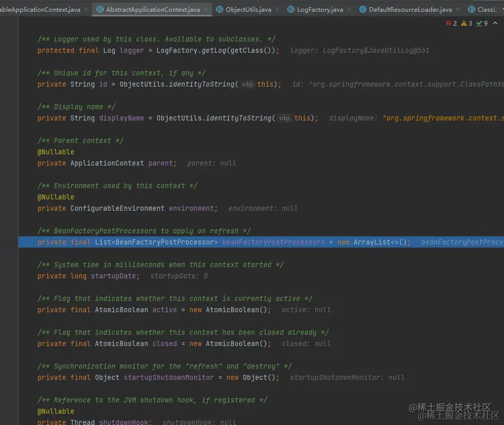Click the class icon on the ObjectUtils.java tab
The width and height of the screenshot is (504, 425).
point(220,10)
